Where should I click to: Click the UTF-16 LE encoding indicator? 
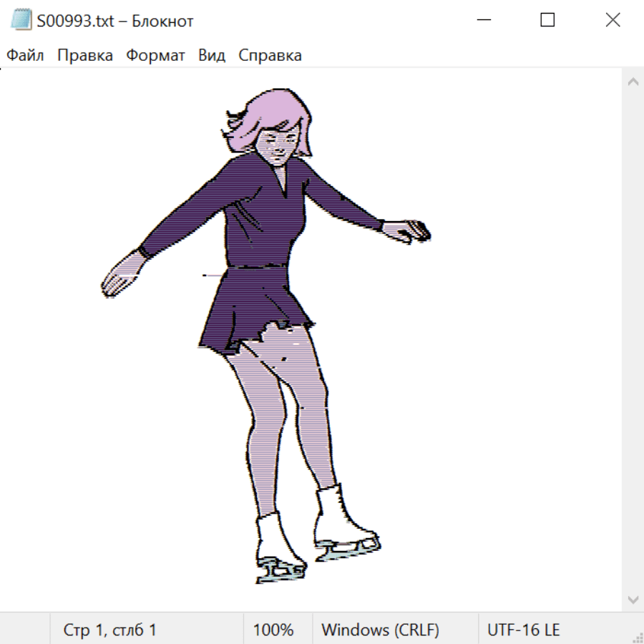pos(524,630)
